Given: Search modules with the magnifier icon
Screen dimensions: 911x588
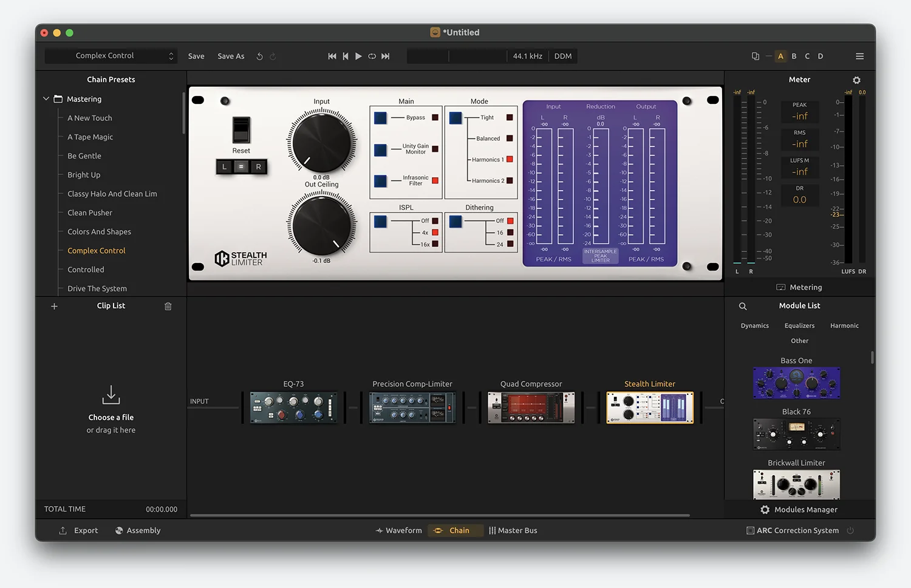Looking at the screenshot, I should tap(743, 307).
